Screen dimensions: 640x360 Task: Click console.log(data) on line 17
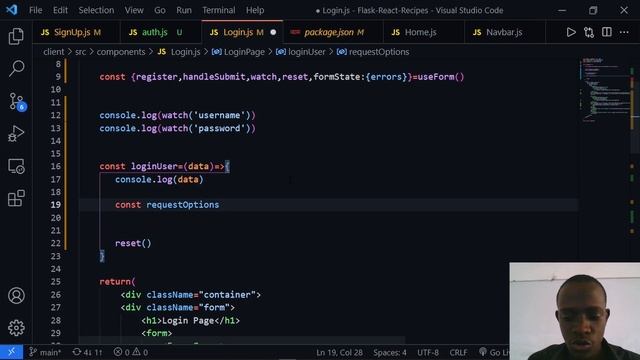[x=159, y=179]
